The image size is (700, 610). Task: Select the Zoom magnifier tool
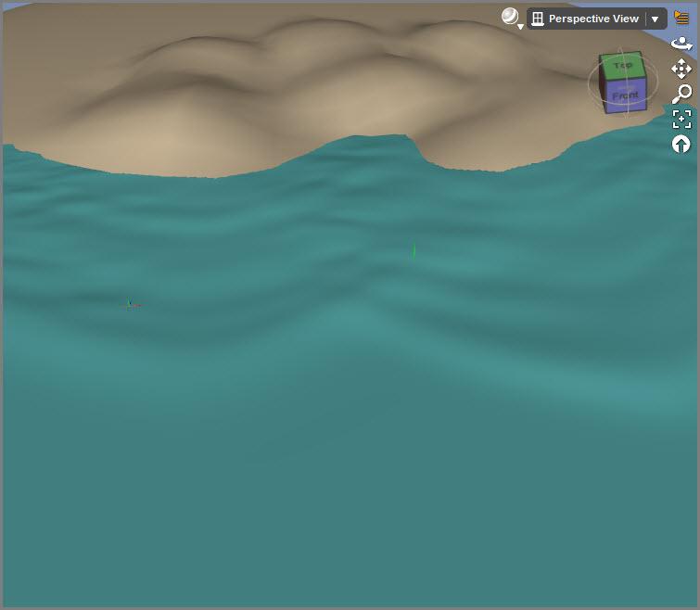click(681, 94)
